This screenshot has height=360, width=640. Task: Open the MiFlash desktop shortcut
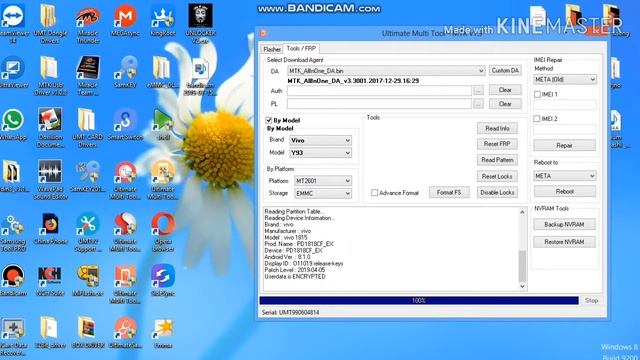[x=87, y=281]
